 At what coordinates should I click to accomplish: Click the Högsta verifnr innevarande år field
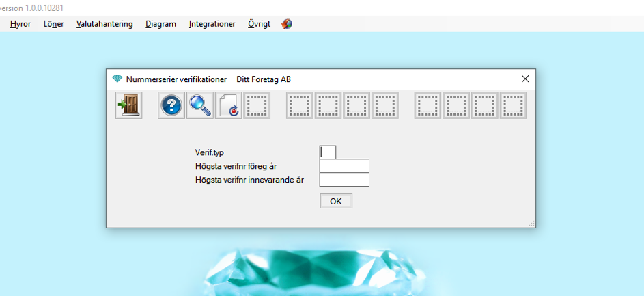coord(344,179)
